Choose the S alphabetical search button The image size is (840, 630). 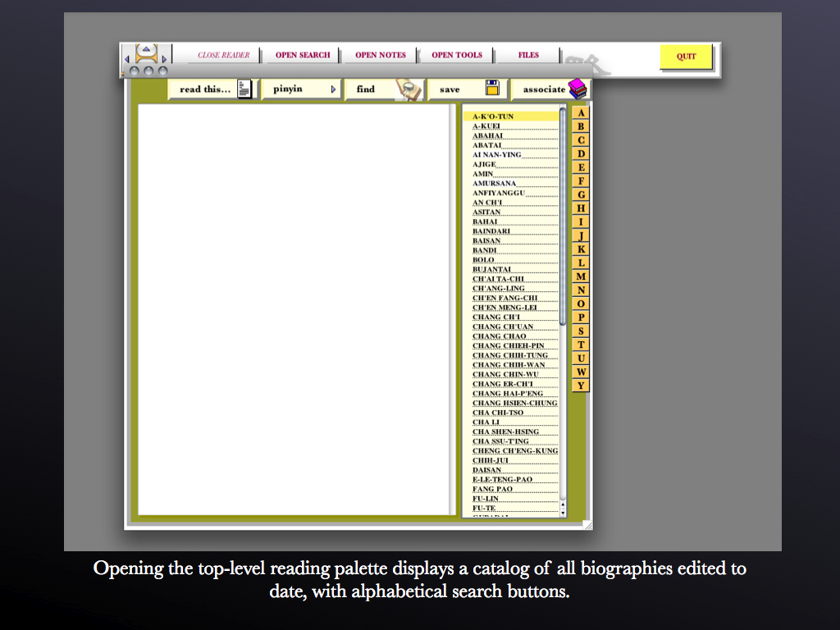pyautogui.click(x=581, y=331)
